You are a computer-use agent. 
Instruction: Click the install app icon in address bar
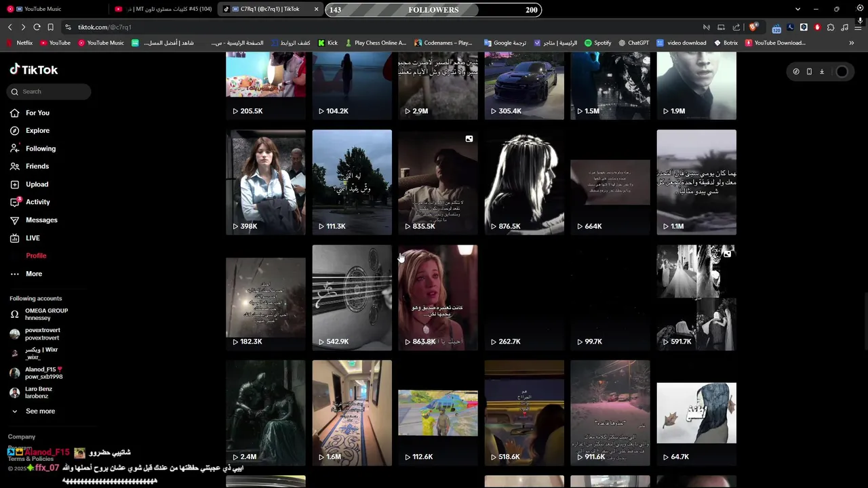(722, 27)
